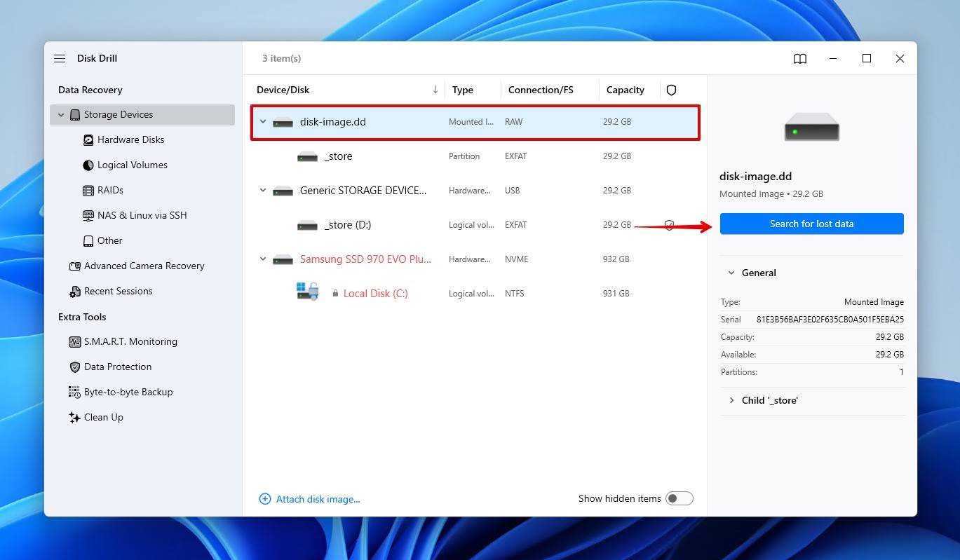960x560 pixels.
Task: Click the Mounted Image type value
Action: pos(874,302)
